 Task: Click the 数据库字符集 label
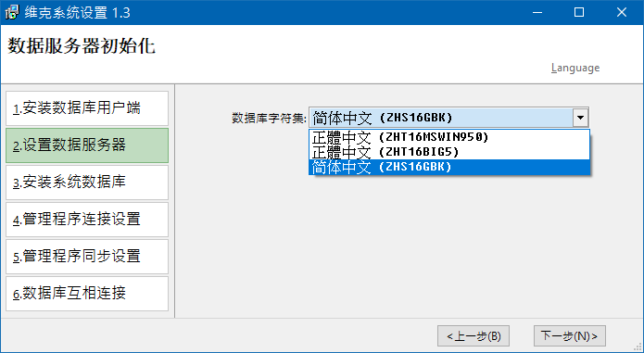pyautogui.click(x=269, y=119)
